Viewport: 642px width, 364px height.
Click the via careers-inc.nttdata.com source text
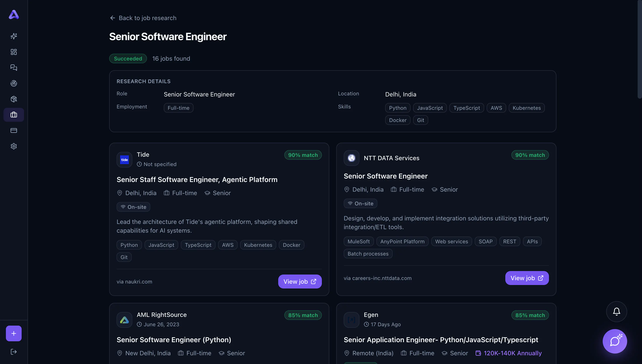(x=378, y=278)
